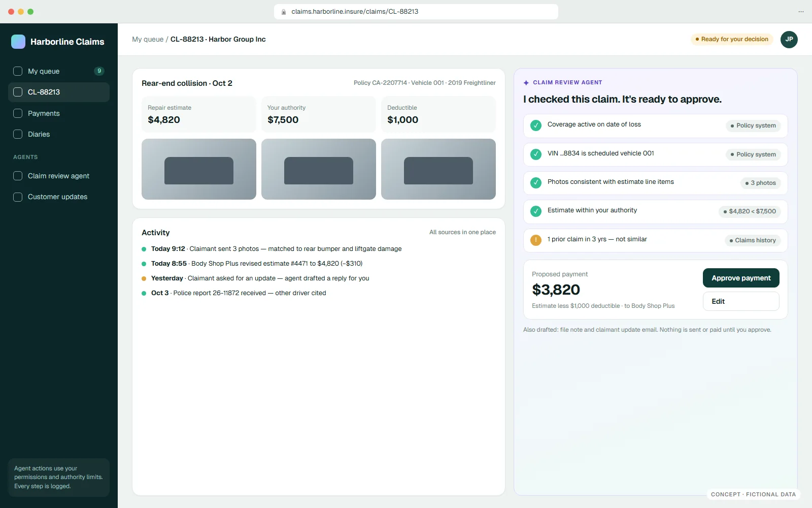Click the lock icon in the address bar

click(x=284, y=12)
